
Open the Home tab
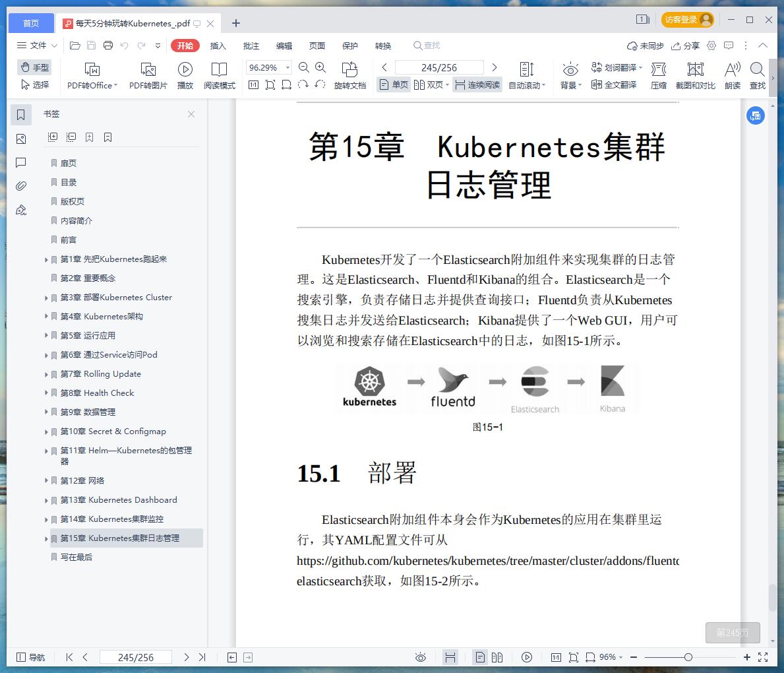pos(31,23)
